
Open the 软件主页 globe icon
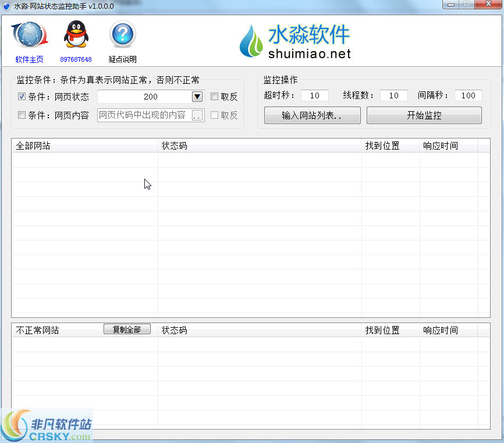29,34
